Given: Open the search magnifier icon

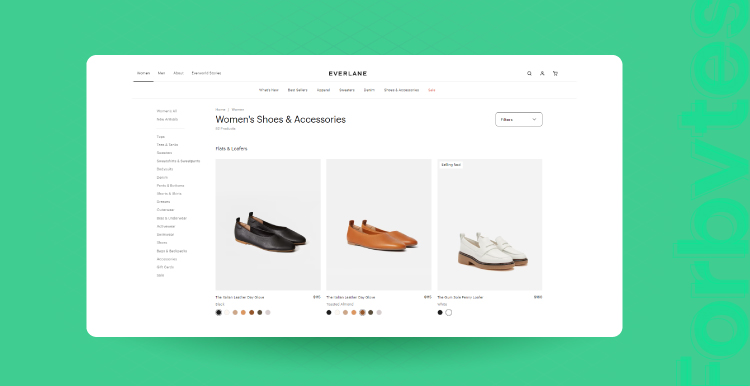Looking at the screenshot, I should point(529,74).
